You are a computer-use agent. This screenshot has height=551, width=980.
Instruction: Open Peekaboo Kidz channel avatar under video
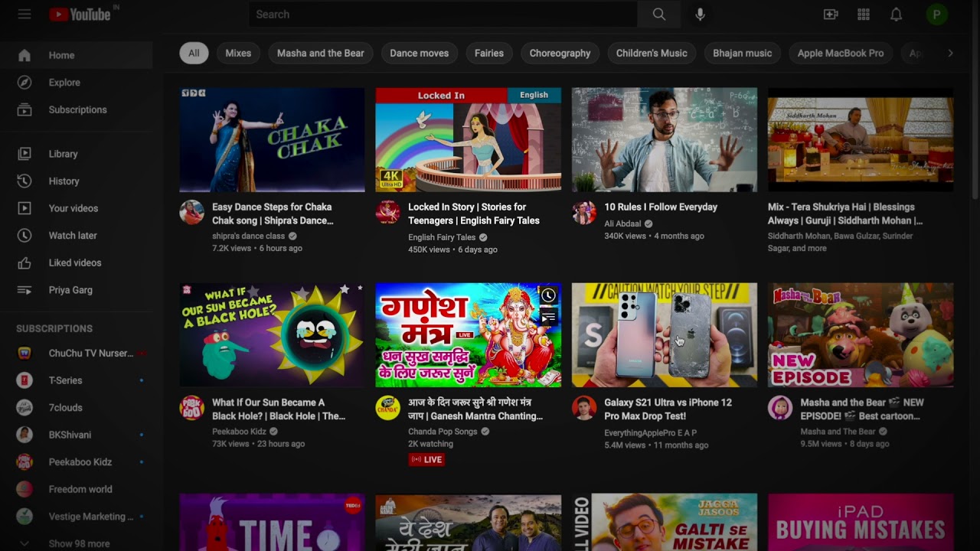pyautogui.click(x=191, y=408)
